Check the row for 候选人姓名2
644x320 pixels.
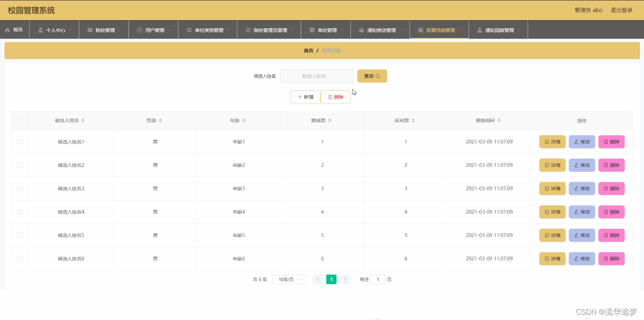click(19, 165)
